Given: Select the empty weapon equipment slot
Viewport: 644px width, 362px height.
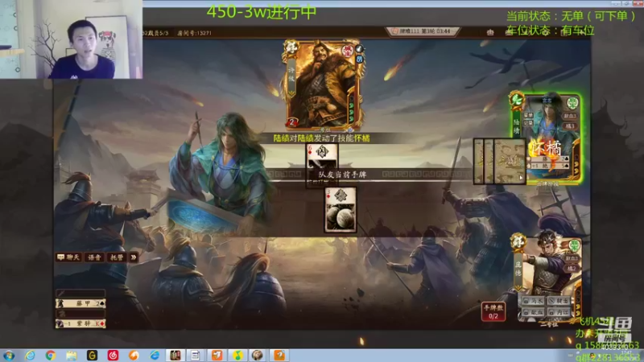Looking at the screenshot, I should pyautogui.click(x=80, y=293).
